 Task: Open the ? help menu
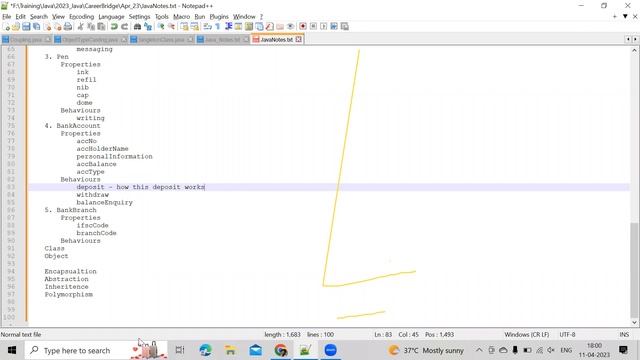[261, 17]
